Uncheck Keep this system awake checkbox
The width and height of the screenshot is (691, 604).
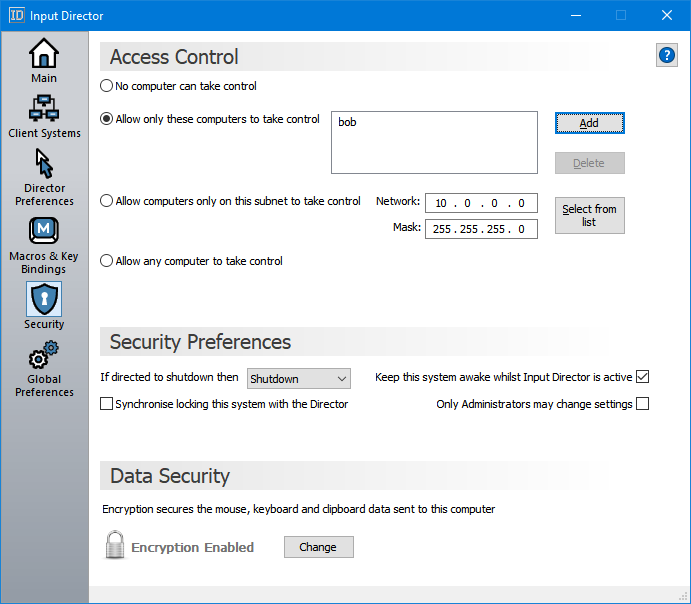[643, 377]
